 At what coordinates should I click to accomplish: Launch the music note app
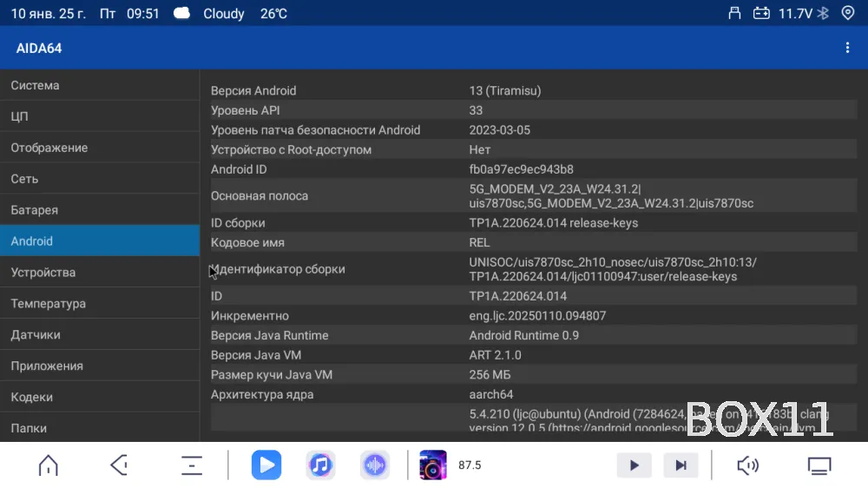click(320, 465)
